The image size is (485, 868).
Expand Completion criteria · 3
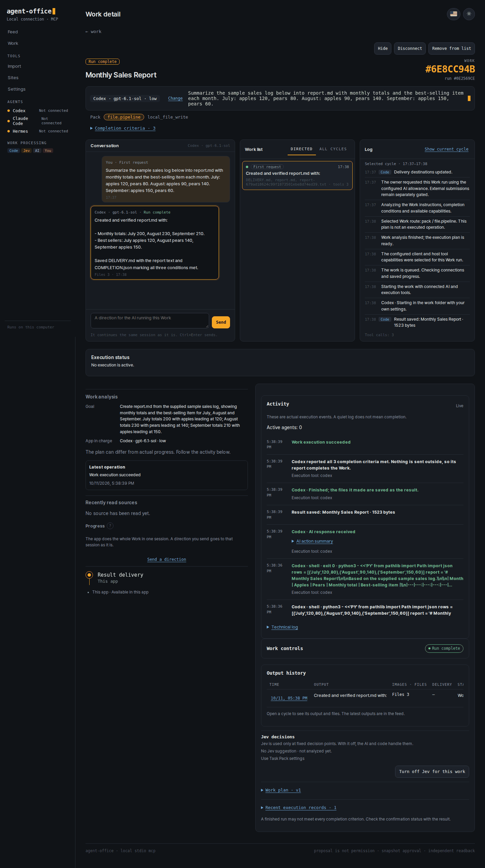(x=123, y=128)
